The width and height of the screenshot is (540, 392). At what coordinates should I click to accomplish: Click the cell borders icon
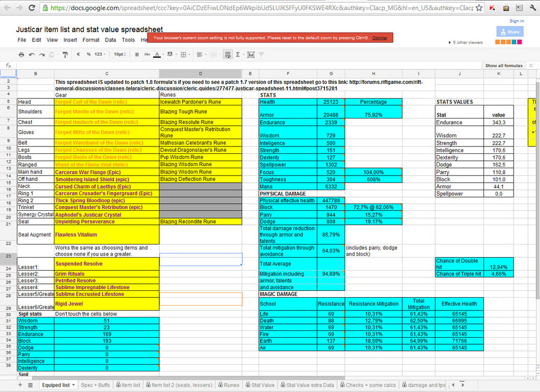[x=184, y=54]
